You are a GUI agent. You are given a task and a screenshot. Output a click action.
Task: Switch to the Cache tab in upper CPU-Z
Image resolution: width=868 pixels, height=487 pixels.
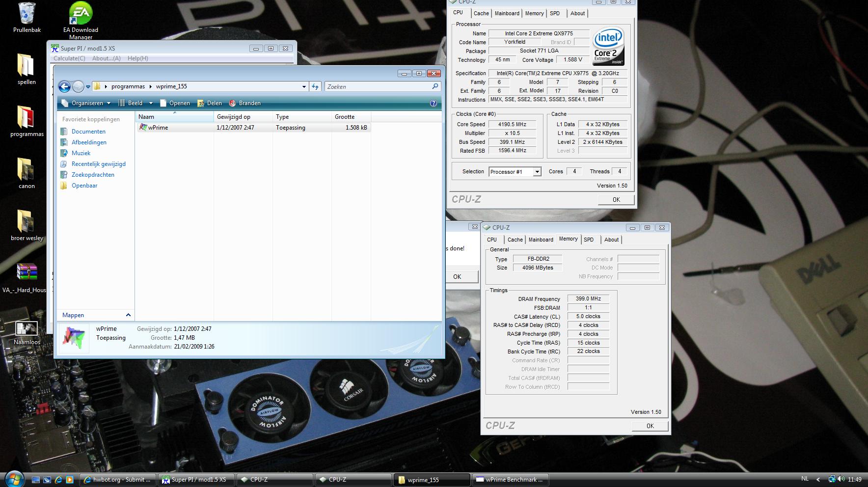(x=481, y=13)
